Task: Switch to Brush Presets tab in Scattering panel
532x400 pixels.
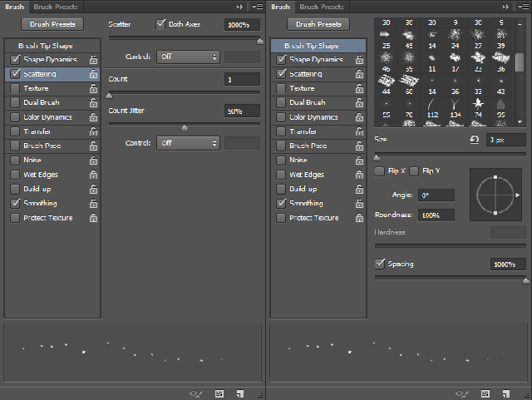Action: 54,7
